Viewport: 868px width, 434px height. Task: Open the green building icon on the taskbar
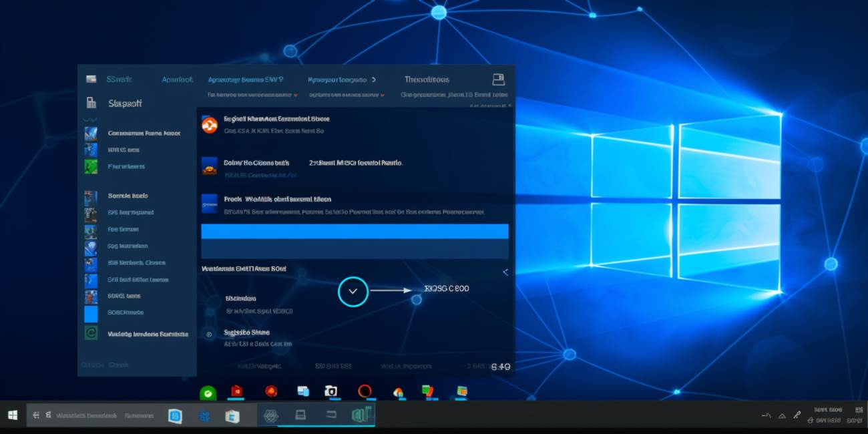362,415
